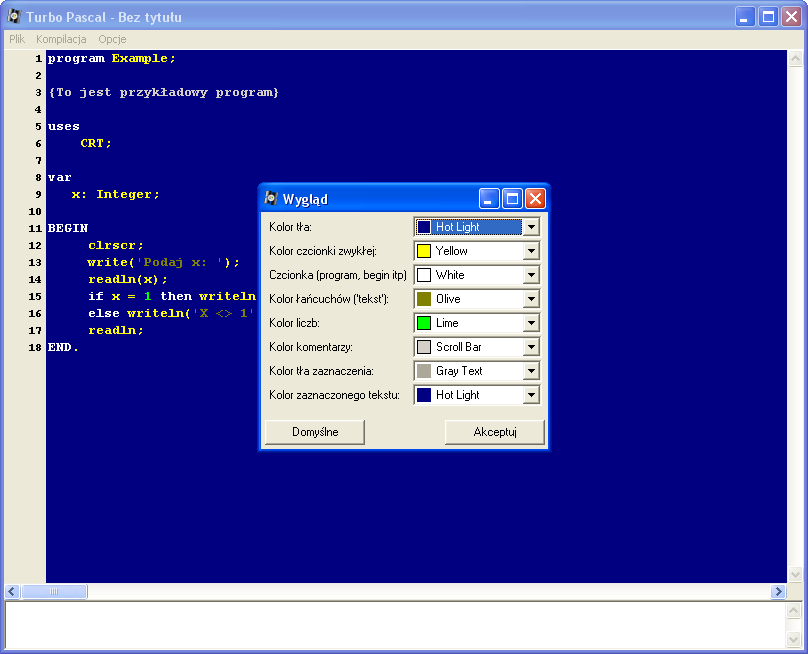Viewport: 808px width, 654px height.
Task: Click the 'Kolor komentarzy:' label
Action: pos(311,347)
